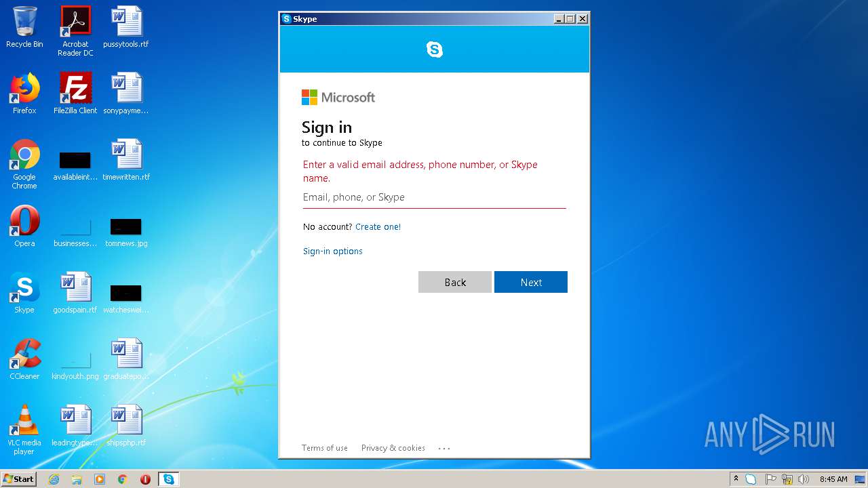Expand the more options ellipsis
The width and height of the screenshot is (868, 488).
(x=444, y=448)
